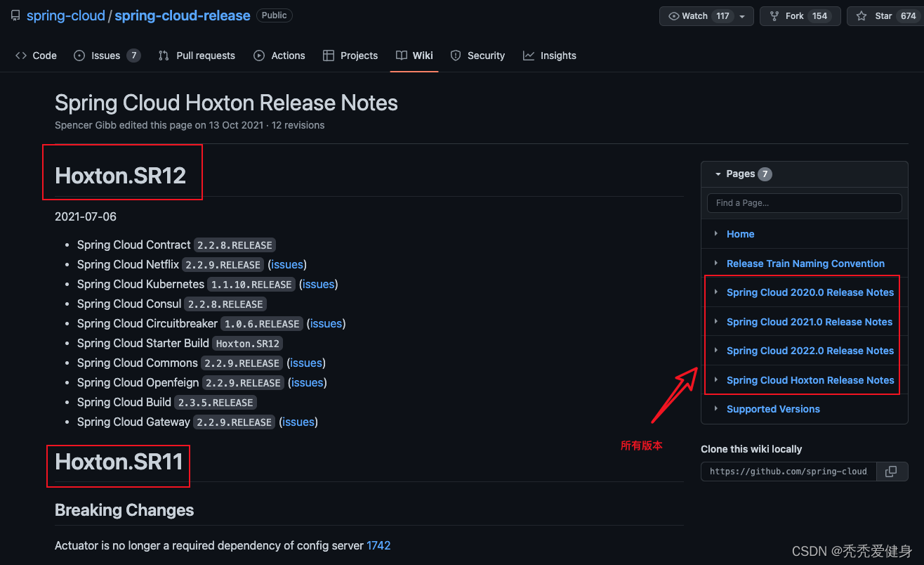This screenshot has height=565, width=924.
Task: Click the 2.3.5.RELEASE version tag
Action: (x=216, y=403)
